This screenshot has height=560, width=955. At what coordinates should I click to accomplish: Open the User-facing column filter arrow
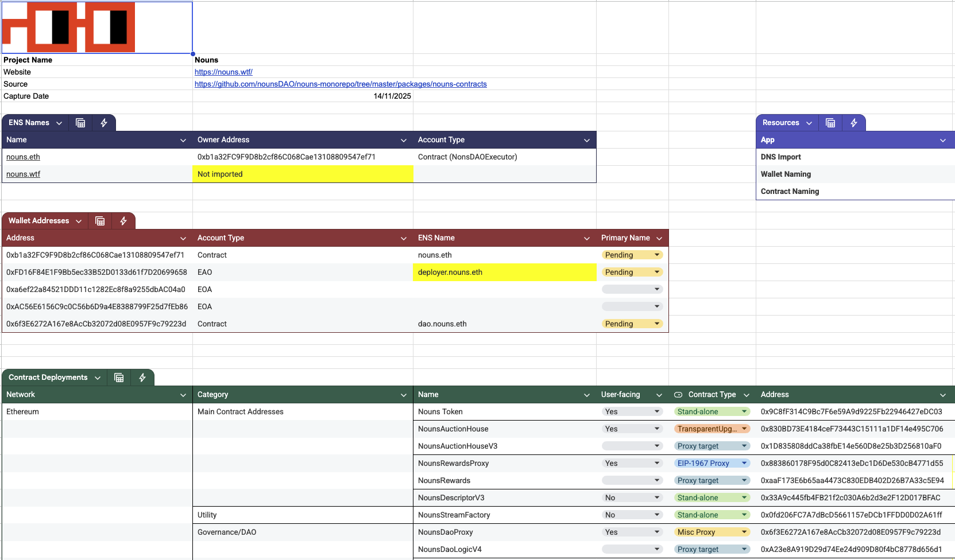click(659, 395)
